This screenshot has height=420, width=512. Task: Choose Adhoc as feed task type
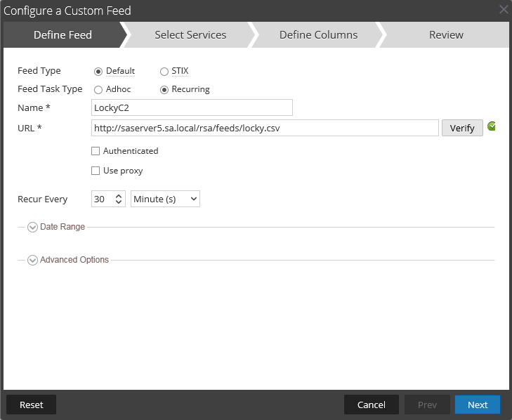point(98,89)
